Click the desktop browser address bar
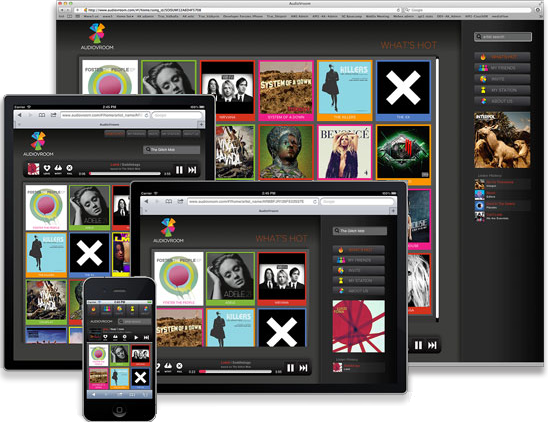Screen dimensions: 548x422 pos(241,10)
